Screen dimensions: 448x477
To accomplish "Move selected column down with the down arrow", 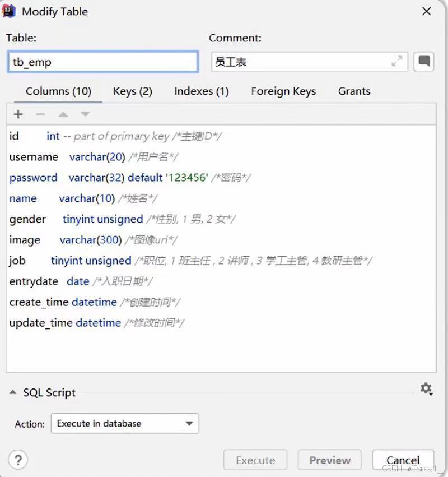I will click(85, 114).
